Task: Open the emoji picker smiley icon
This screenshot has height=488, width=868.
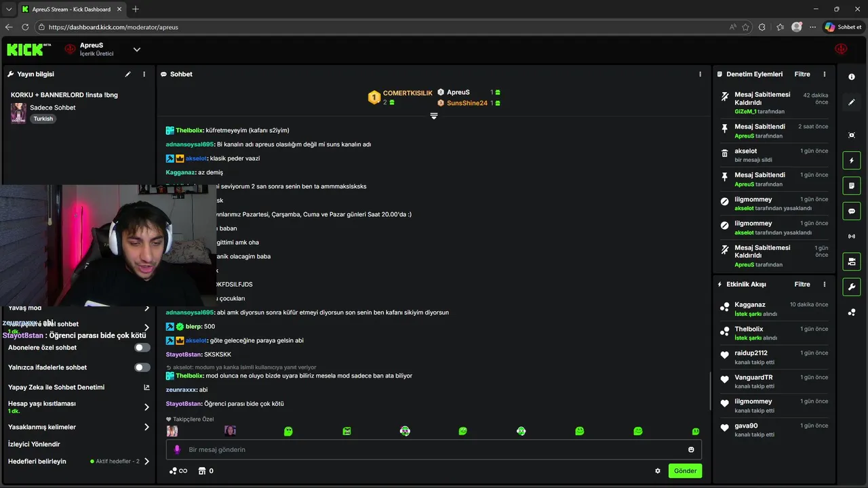Action: pyautogui.click(x=691, y=449)
